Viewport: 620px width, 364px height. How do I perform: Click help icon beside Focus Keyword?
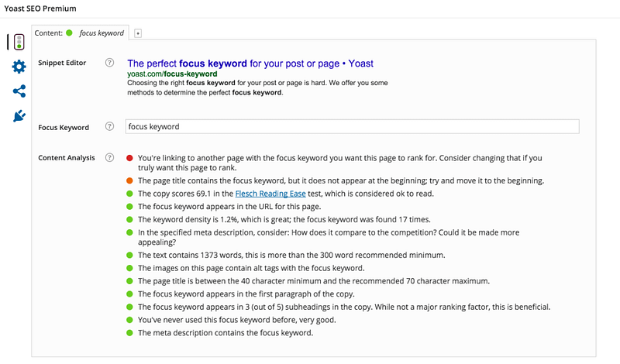click(110, 127)
